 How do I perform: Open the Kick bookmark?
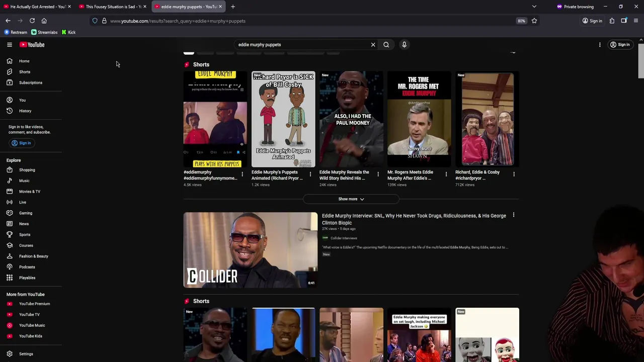click(68, 32)
